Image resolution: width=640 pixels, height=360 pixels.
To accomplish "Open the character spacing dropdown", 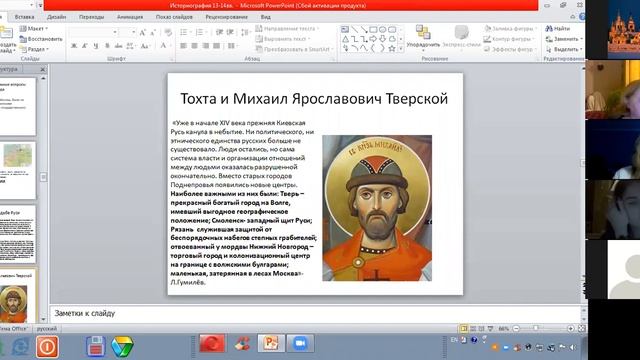I will point(131,46).
